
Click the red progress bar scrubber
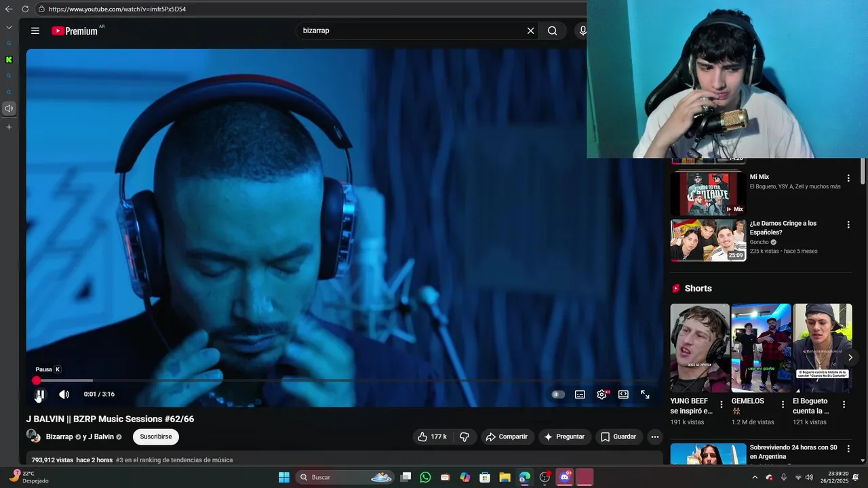point(36,381)
